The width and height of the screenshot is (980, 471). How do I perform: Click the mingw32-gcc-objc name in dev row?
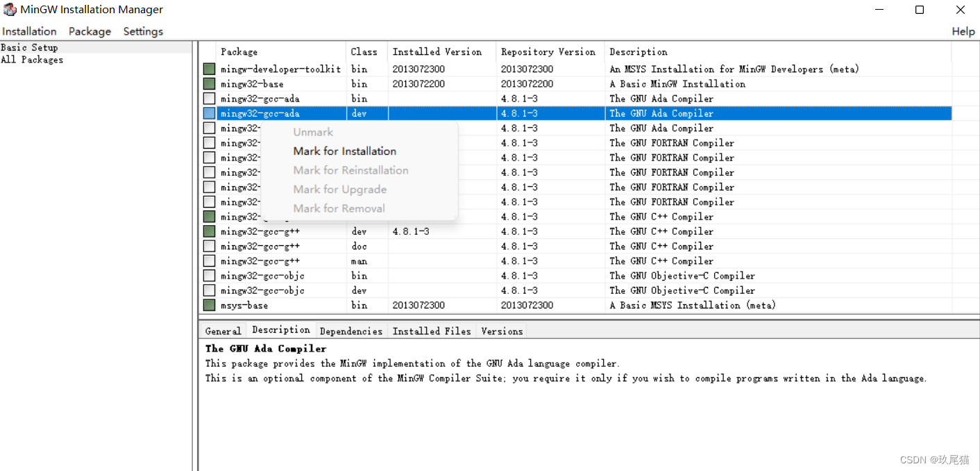pos(262,290)
